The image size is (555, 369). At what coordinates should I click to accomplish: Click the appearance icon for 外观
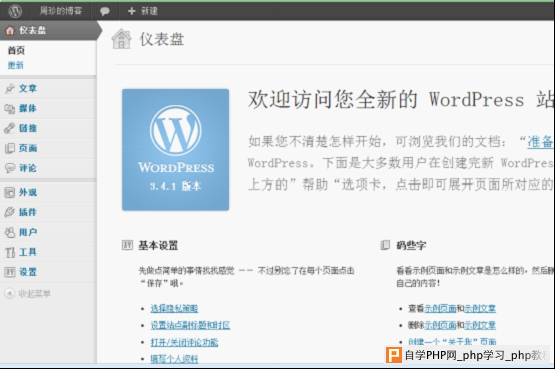point(10,192)
